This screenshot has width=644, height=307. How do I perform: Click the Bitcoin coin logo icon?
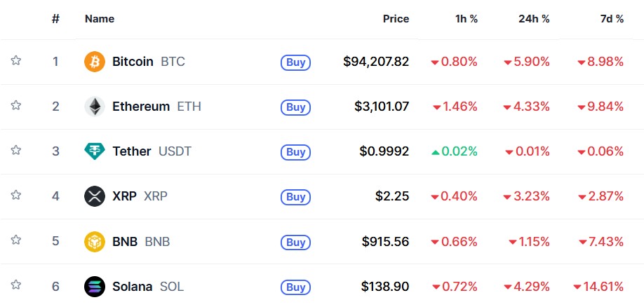(x=94, y=62)
